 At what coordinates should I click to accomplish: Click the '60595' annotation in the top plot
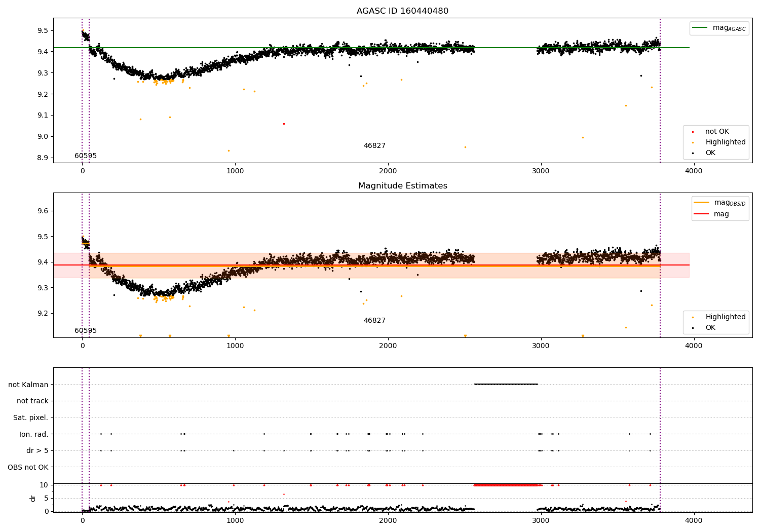coord(86,156)
